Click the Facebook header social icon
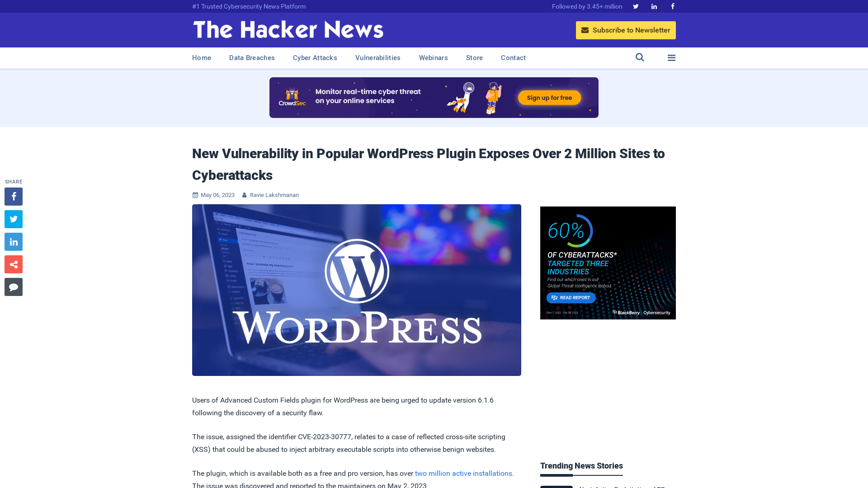Viewport: 868px width, 488px height. pos(672,6)
